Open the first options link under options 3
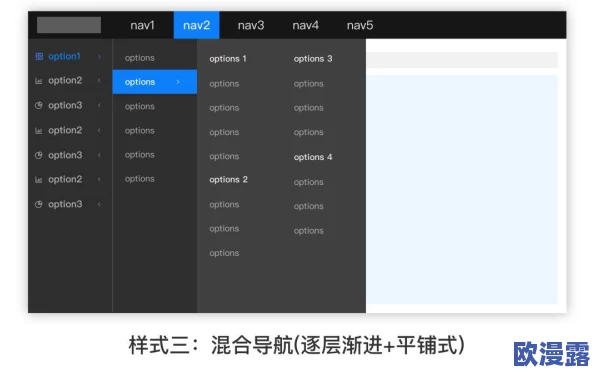 click(309, 84)
